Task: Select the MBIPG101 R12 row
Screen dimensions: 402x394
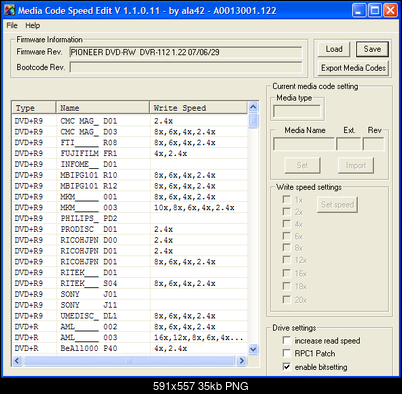Action: pyautogui.click(x=130, y=186)
